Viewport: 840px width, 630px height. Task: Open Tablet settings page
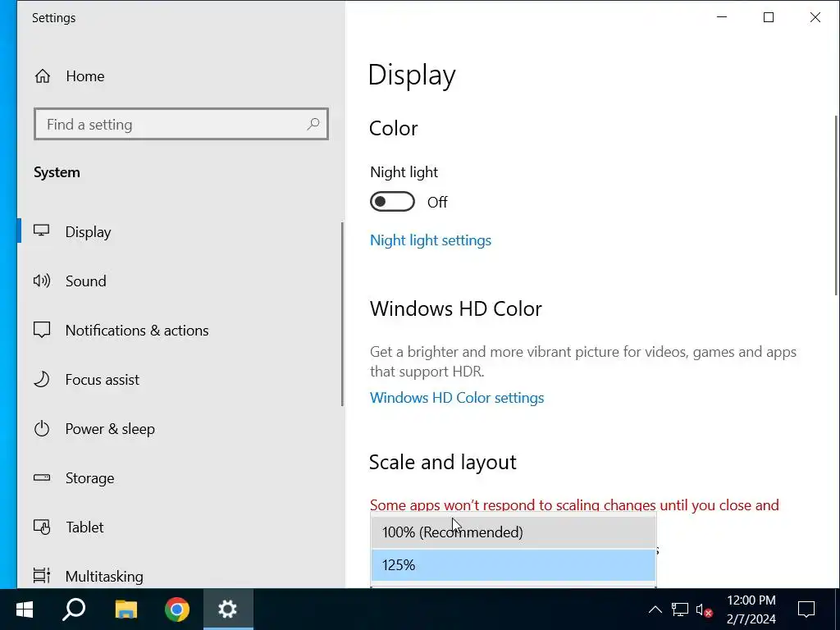84,527
